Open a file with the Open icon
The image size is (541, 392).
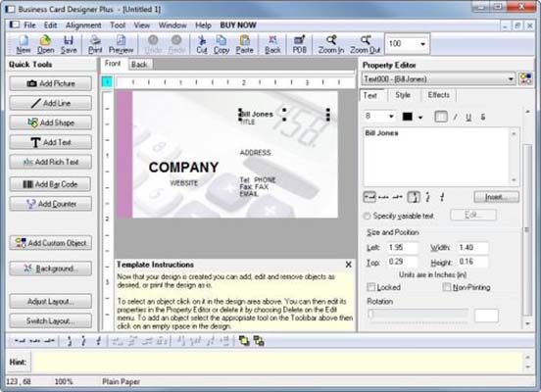45,44
